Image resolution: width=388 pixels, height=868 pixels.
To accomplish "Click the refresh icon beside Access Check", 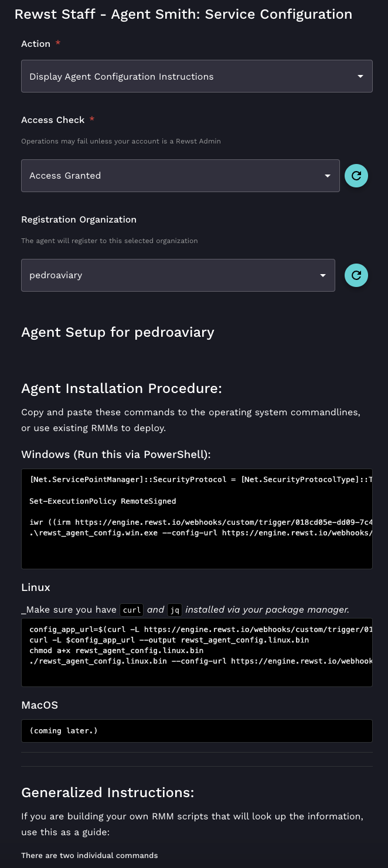I will pyautogui.click(x=356, y=176).
